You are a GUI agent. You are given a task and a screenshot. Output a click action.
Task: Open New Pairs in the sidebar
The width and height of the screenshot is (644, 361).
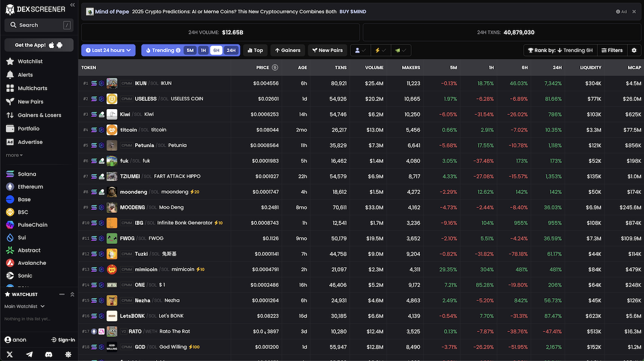tap(31, 102)
